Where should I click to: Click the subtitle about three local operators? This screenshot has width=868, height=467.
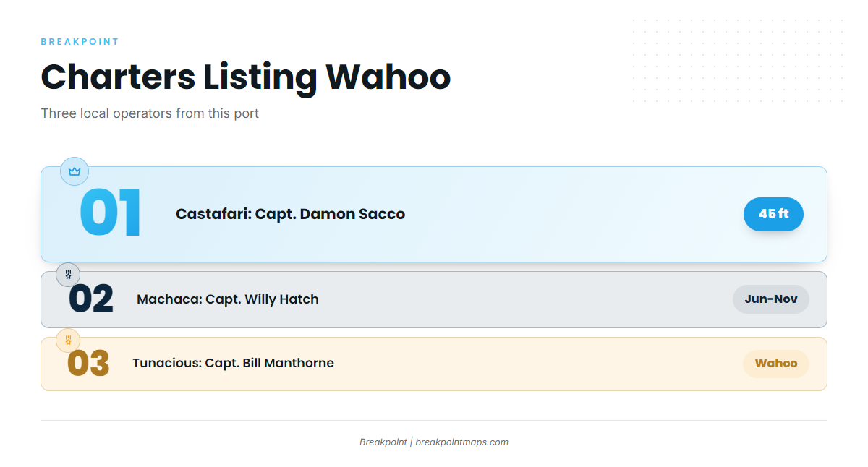(x=150, y=113)
